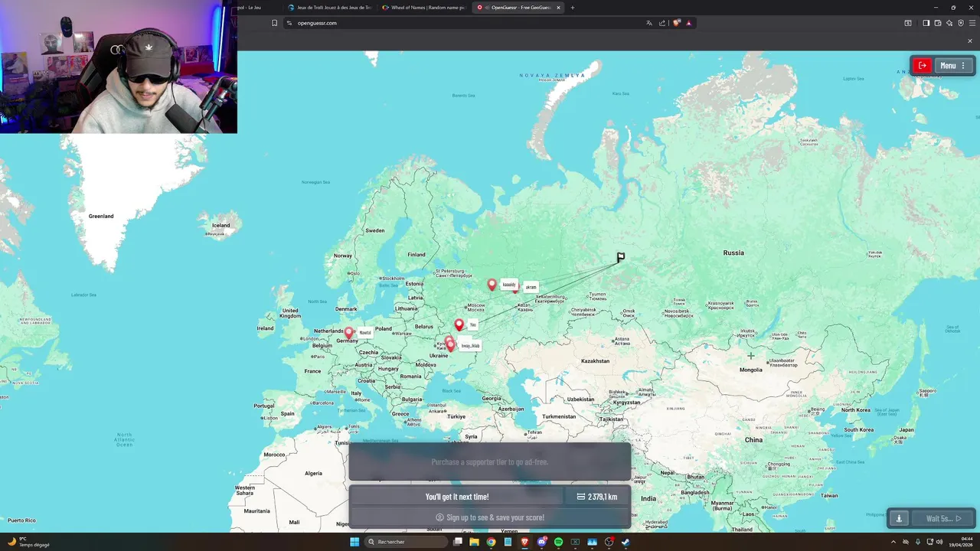Viewport: 980px width, 551px height.
Task: Click the akram player label
Action: coord(531,287)
